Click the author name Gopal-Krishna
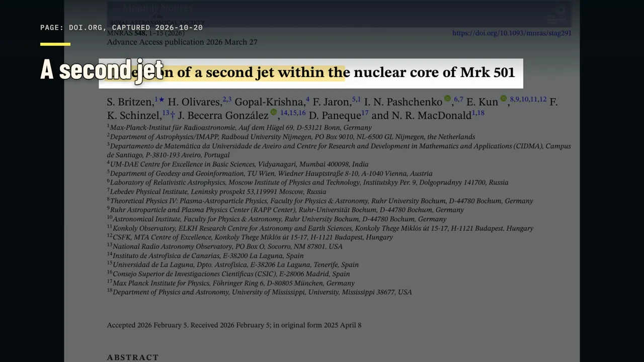This screenshot has height=362, width=644. coord(269,102)
